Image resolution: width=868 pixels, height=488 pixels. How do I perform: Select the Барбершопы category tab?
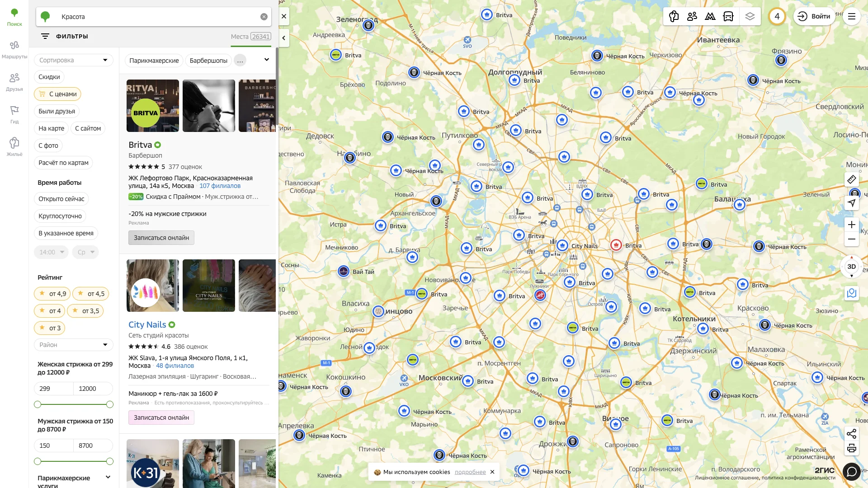pos(208,61)
